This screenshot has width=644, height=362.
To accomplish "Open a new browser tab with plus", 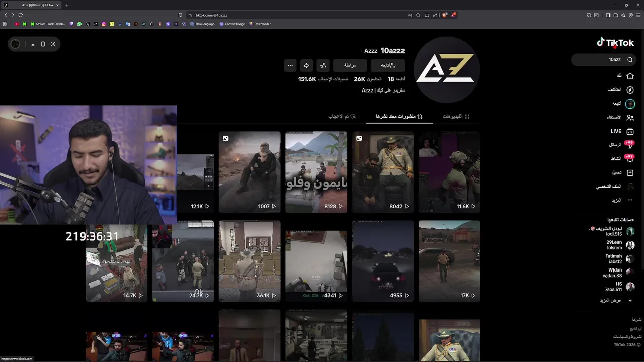I will coord(66,5).
